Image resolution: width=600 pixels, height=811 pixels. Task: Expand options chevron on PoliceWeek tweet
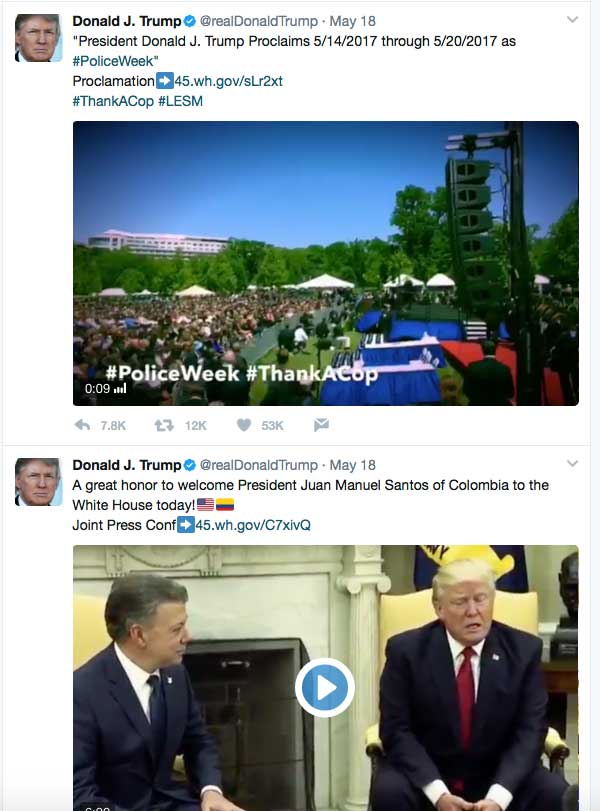(572, 20)
